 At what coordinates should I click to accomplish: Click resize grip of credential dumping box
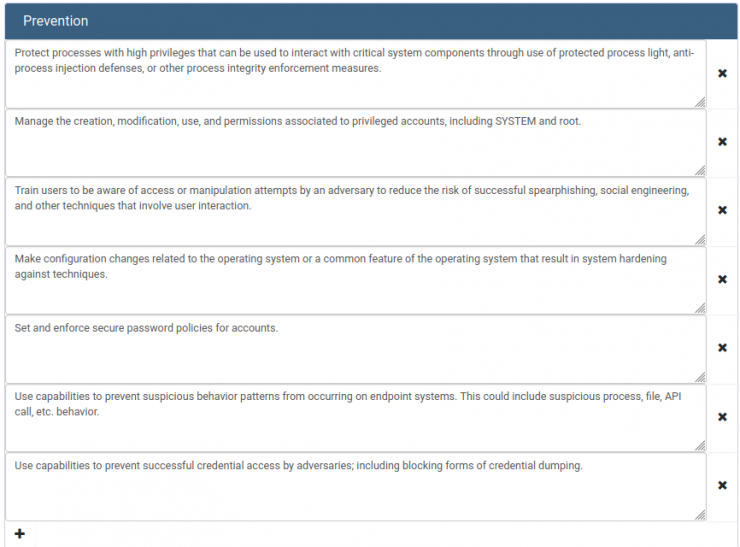pyautogui.click(x=700, y=514)
